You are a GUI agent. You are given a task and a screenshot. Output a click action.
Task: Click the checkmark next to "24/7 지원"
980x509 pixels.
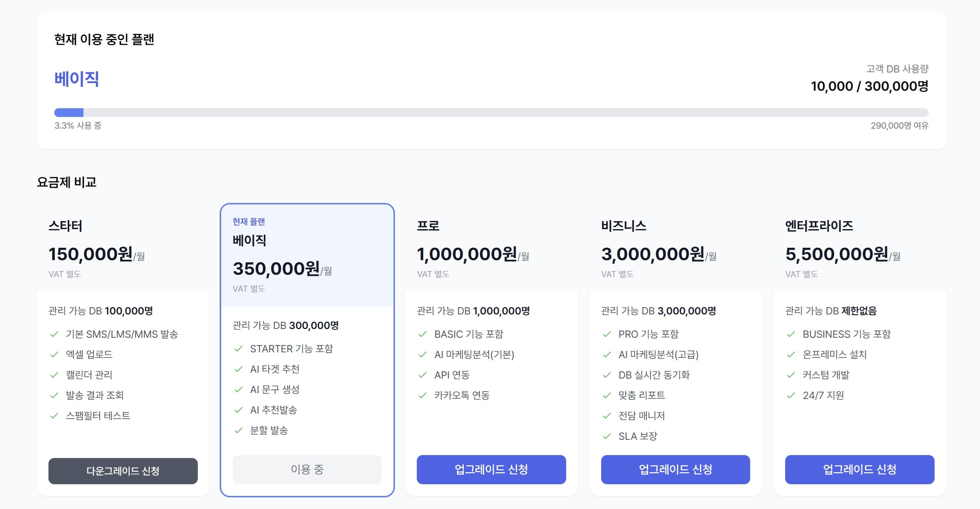[790, 396]
